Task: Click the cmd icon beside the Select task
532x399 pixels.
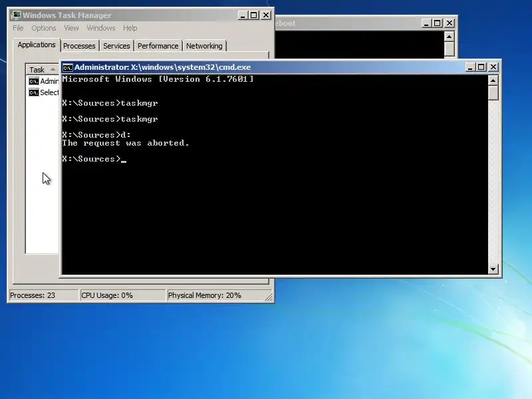Action: click(34, 92)
